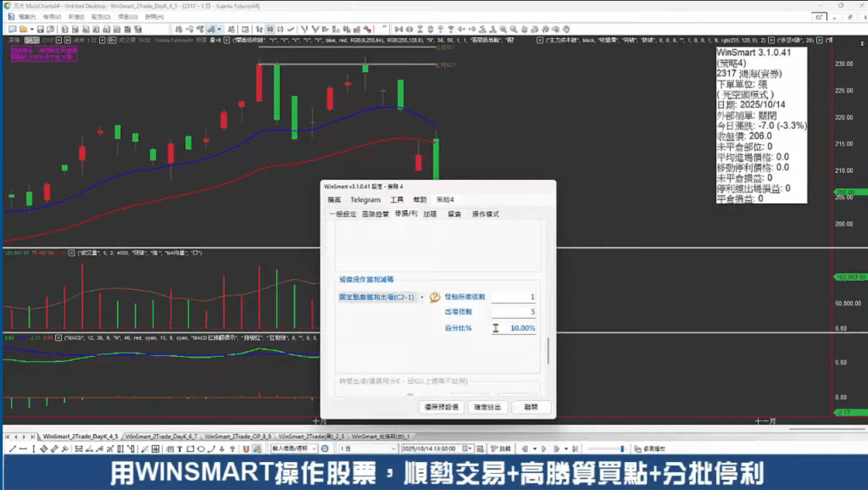This screenshot has height=490, width=868.
Task: Switch to the 風險控管 tab
Action: [376, 214]
